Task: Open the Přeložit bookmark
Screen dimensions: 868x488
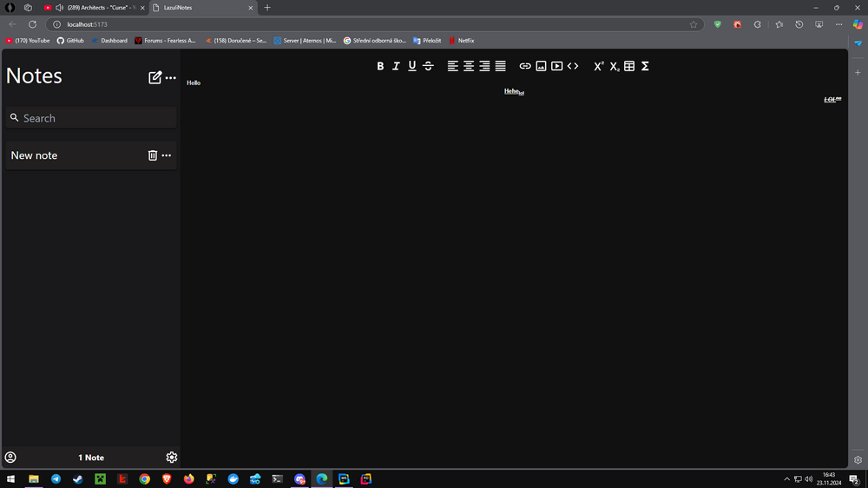Action: click(x=427, y=41)
